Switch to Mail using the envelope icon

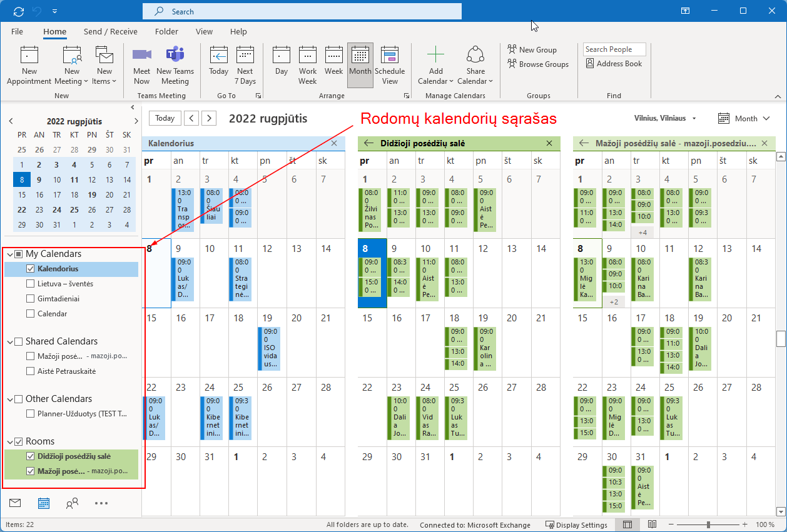point(15,503)
